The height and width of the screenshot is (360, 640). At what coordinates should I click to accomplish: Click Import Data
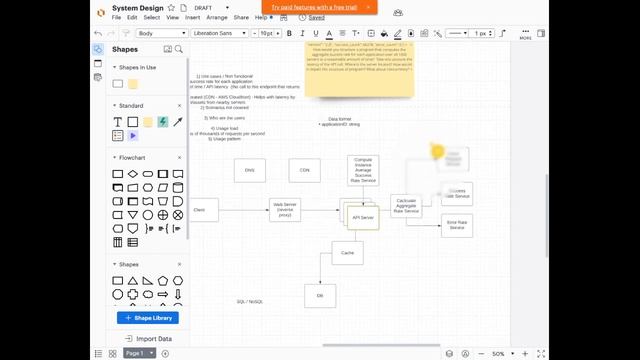coord(149,339)
